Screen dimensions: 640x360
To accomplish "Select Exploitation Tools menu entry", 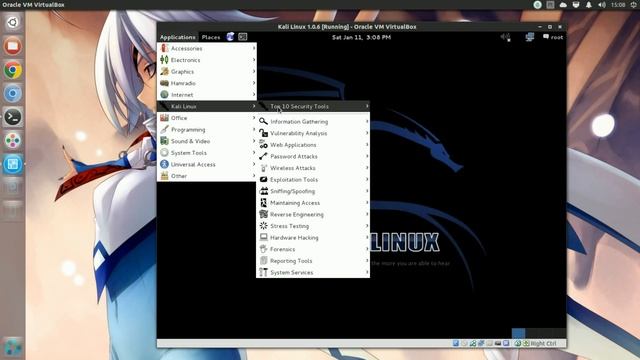I will [x=313, y=180].
